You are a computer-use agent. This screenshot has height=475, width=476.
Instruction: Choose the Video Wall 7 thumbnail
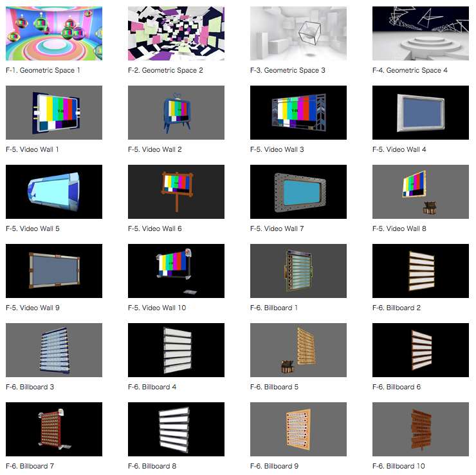(x=298, y=192)
